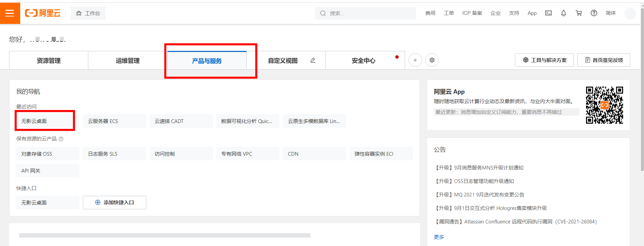Add a new tab with plus icon
Image resolution: width=644 pixels, height=246 pixels.
[x=415, y=60]
